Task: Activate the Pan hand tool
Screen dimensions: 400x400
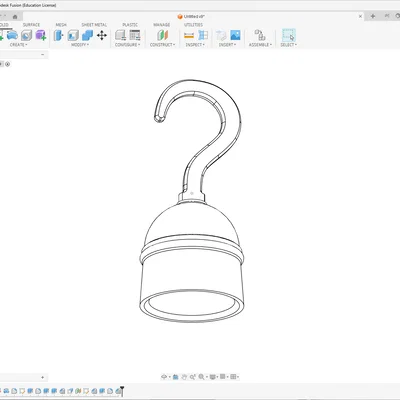Action: [x=184, y=377]
